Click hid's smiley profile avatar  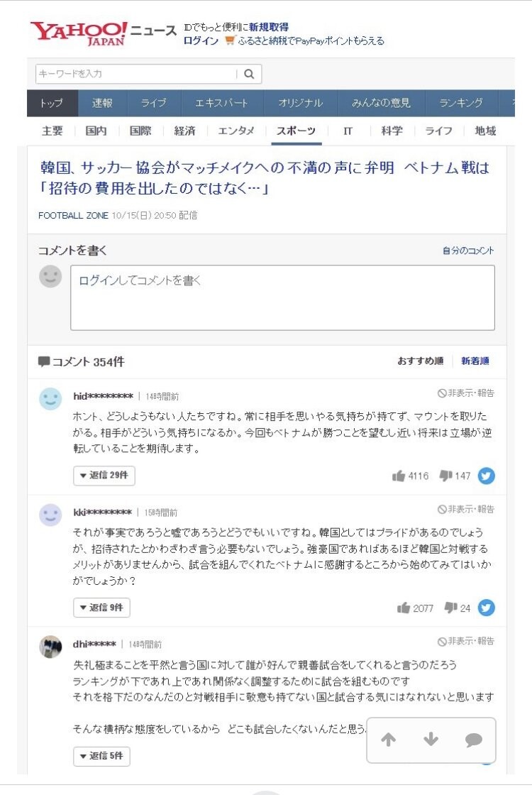pos(50,398)
